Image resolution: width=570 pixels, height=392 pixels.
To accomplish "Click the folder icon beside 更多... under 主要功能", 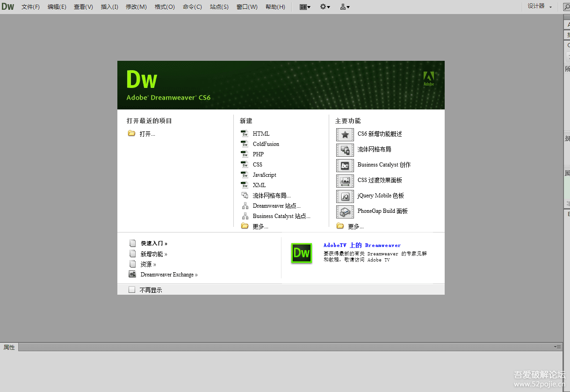I will pos(340,226).
